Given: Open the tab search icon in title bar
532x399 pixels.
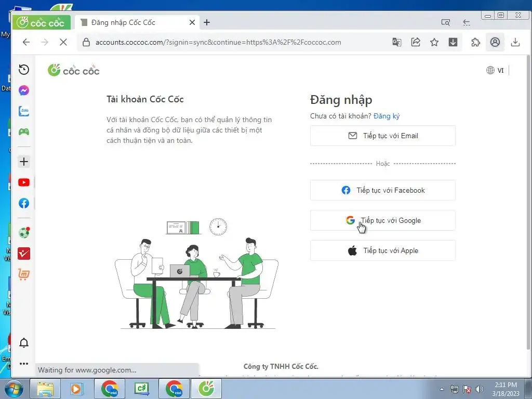Looking at the screenshot, I should tap(445, 22).
